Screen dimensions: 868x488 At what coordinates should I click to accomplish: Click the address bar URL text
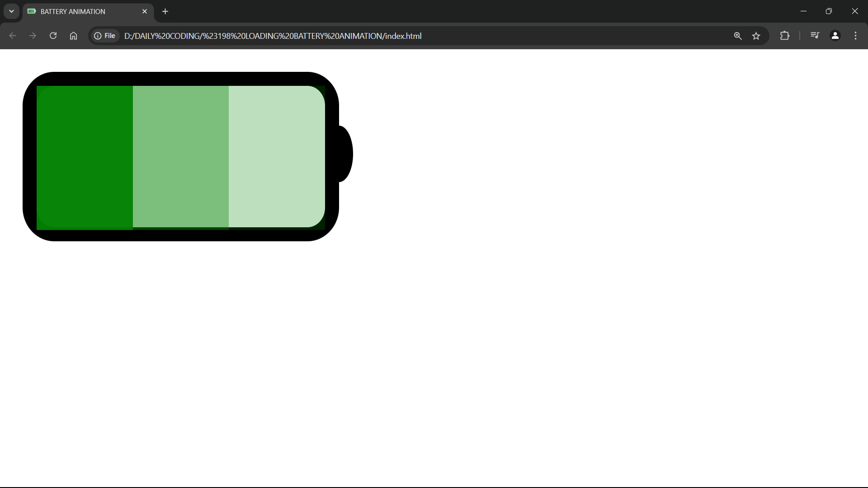[273, 36]
